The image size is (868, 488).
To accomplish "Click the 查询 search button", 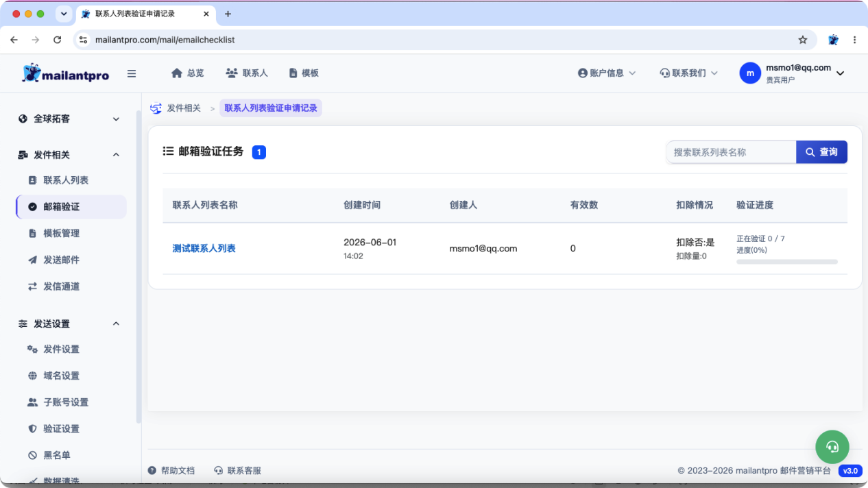I will point(821,152).
